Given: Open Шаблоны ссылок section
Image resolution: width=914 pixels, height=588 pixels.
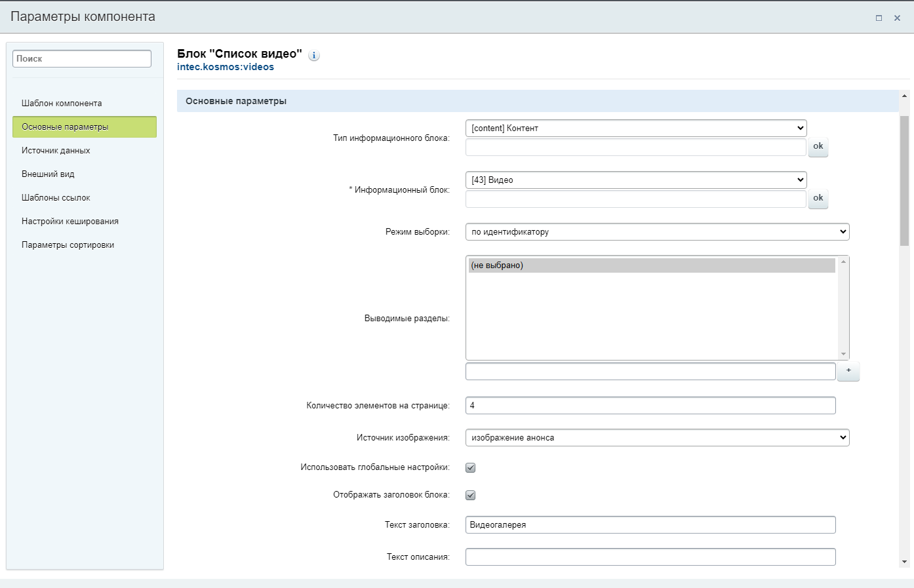Looking at the screenshot, I should 85,197.
